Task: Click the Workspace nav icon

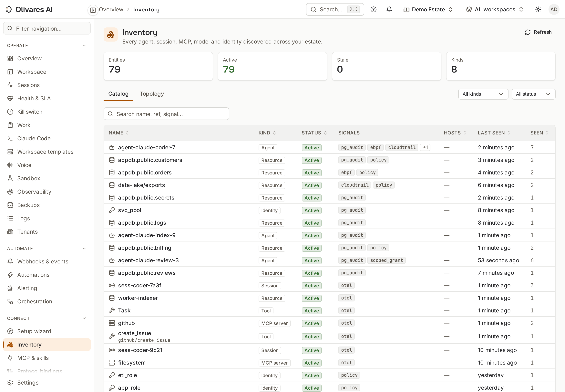Action: (x=10, y=72)
